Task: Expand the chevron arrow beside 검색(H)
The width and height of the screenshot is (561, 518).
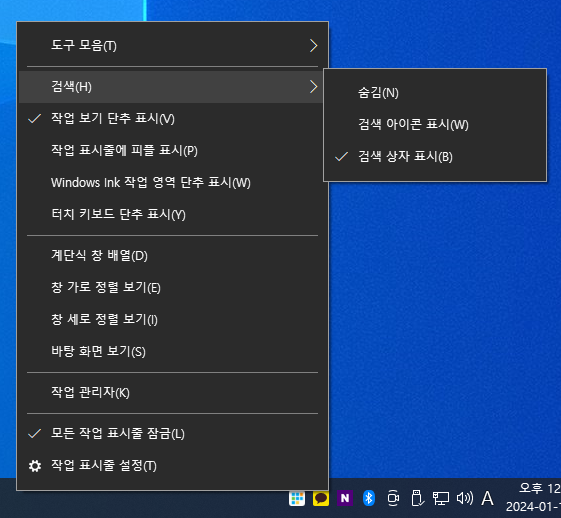Action: [x=313, y=87]
